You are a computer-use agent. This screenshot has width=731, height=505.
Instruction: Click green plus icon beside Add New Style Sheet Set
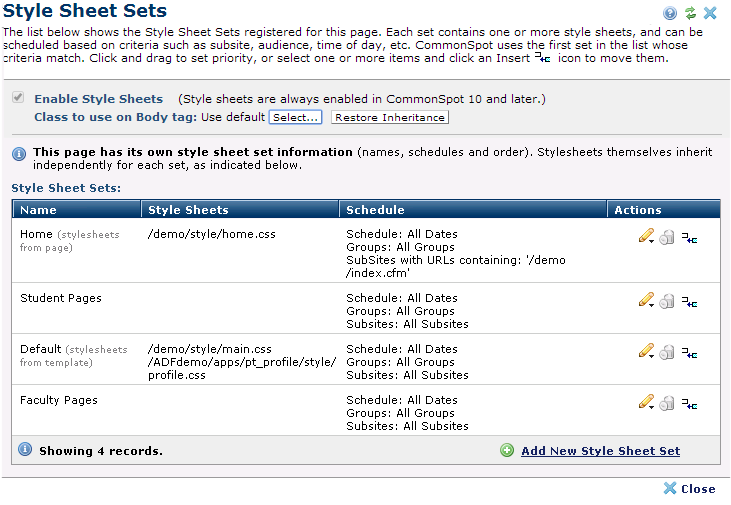(507, 451)
